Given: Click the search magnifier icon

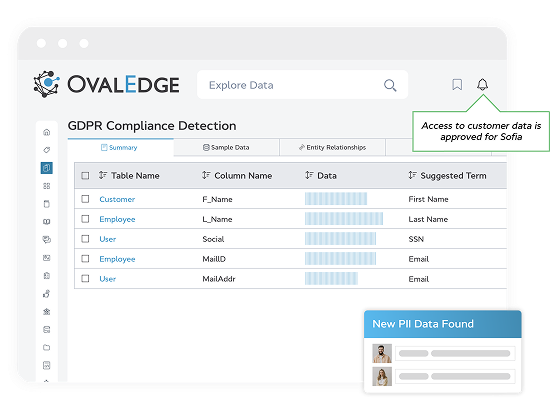Looking at the screenshot, I should (x=390, y=85).
